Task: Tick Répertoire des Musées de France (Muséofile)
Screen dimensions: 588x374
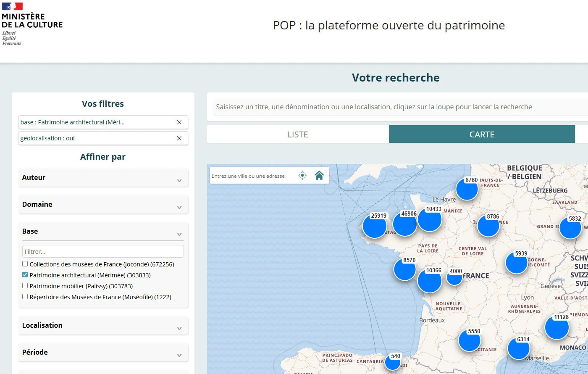Action: coord(25,297)
